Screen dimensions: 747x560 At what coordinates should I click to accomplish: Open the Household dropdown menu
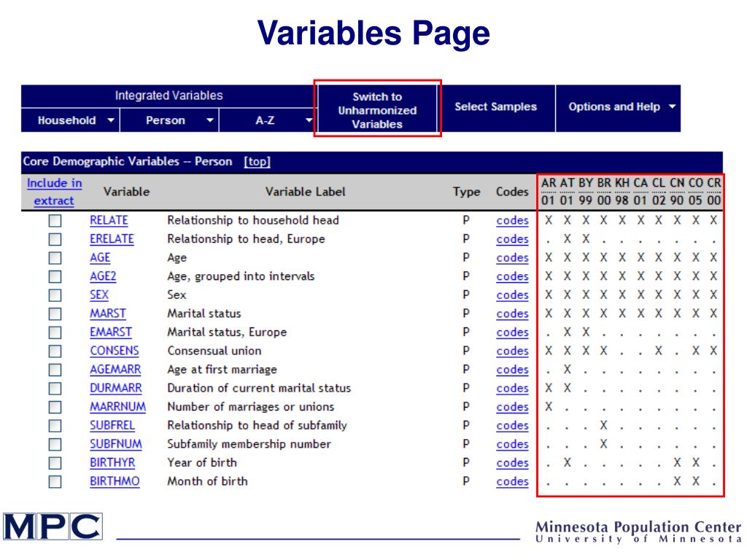(x=71, y=120)
